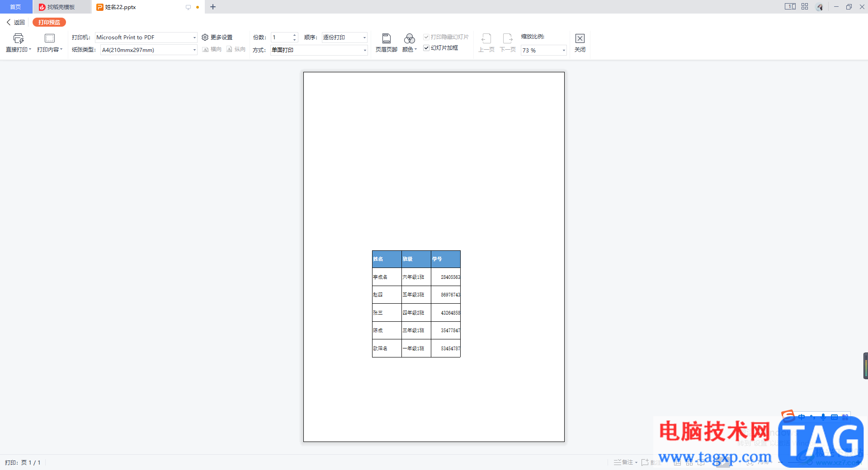Click the 班级 table header cell
The image size is (868, 470).
pyautogui.click(x=416, y=259)
